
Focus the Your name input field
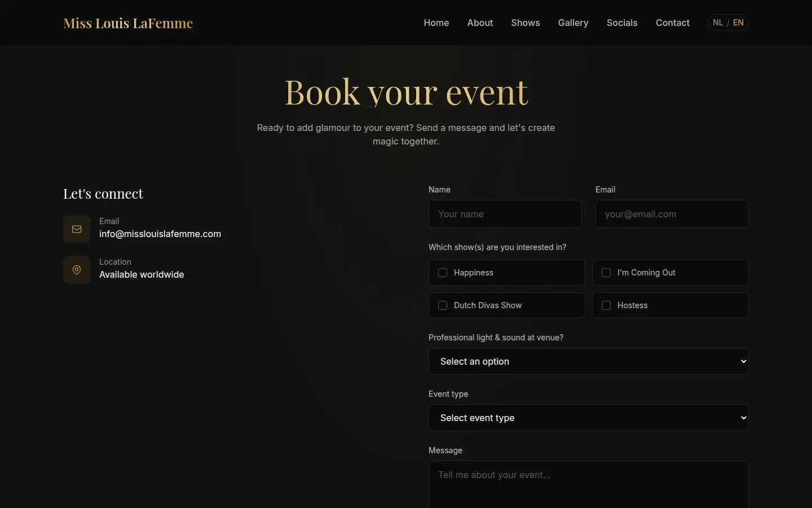505,214
